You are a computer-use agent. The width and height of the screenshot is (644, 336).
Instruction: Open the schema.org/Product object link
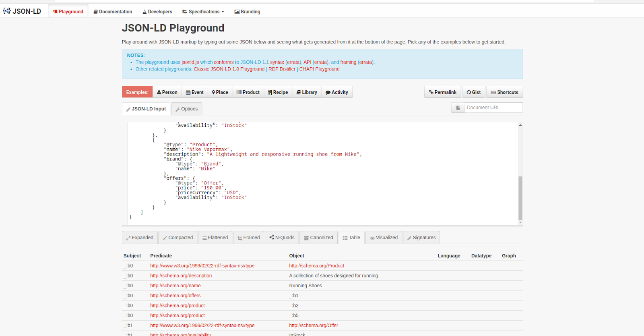pos(316,266)
